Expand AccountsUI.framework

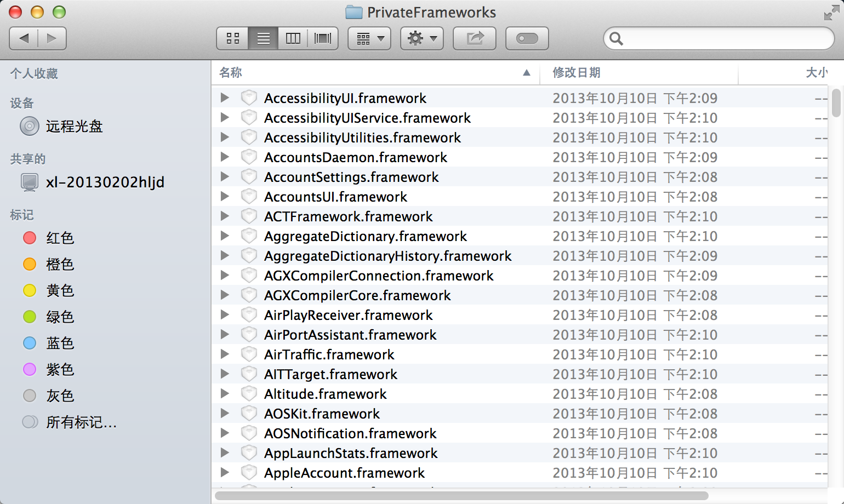pyautogui.click(x=225, y=196)
